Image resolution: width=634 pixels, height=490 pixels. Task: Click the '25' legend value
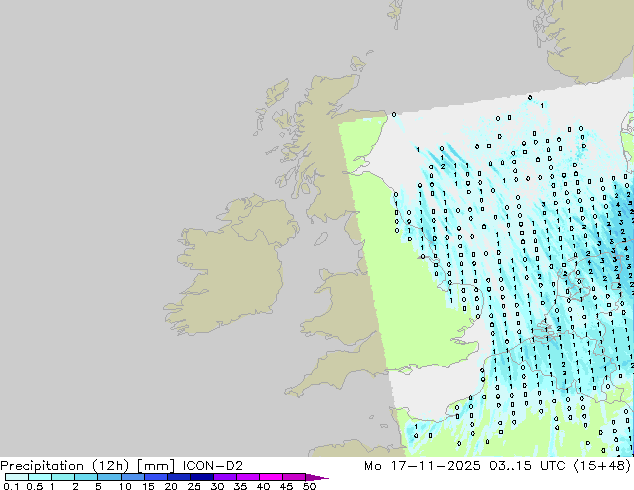[x=194, y=486]
